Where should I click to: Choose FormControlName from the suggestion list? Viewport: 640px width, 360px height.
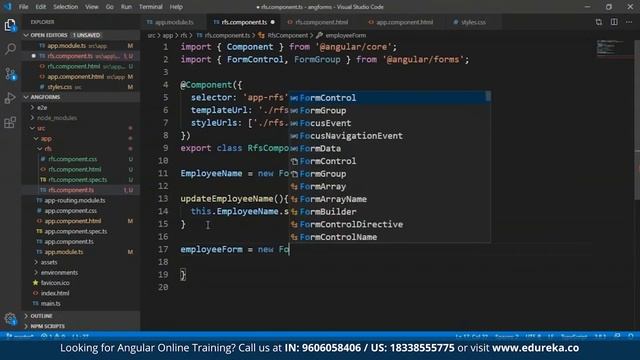[390, 237]
